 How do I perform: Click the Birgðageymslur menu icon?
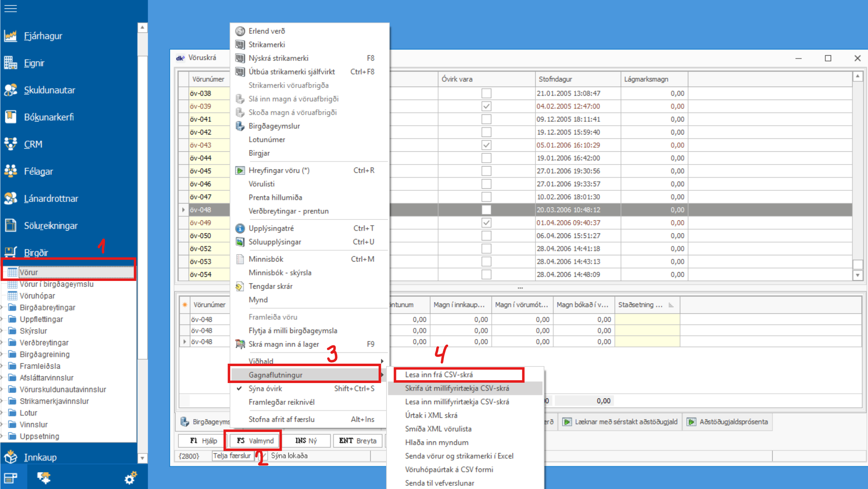[240, 126]
